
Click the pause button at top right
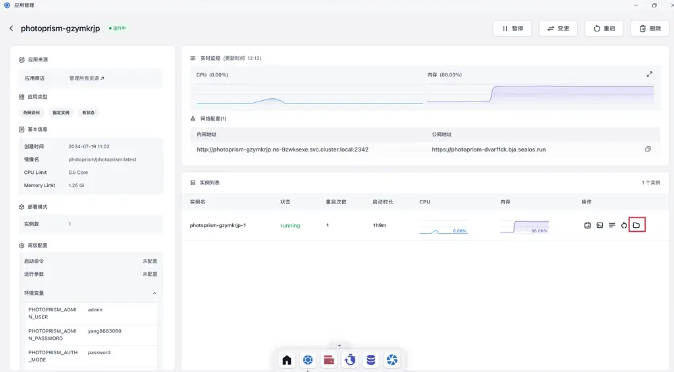[512, 28]
